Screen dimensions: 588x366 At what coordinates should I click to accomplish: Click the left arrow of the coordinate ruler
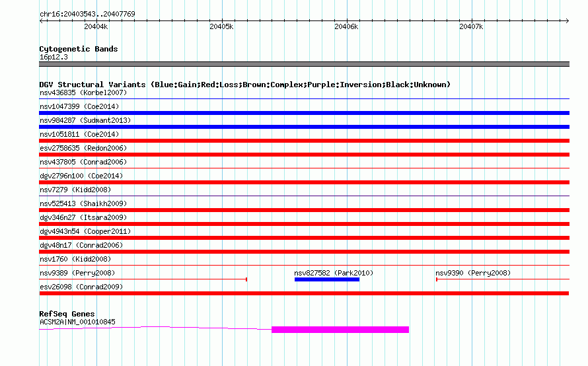pyautogui.click(x=41, y=20)
